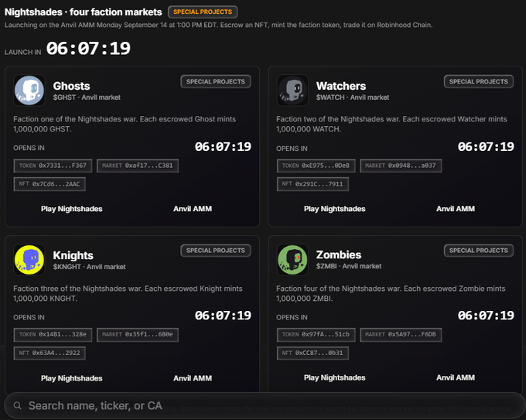This screenshot has width=526, height=420.
Task: Click the Ghosts faction avatar icon
Action: pyautogui.click(x=29, y=90)
